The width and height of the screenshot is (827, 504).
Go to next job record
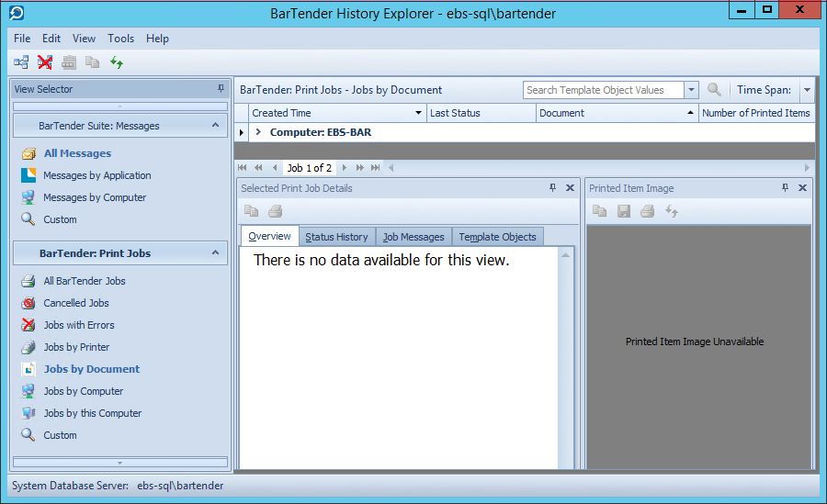coord(344,168)
